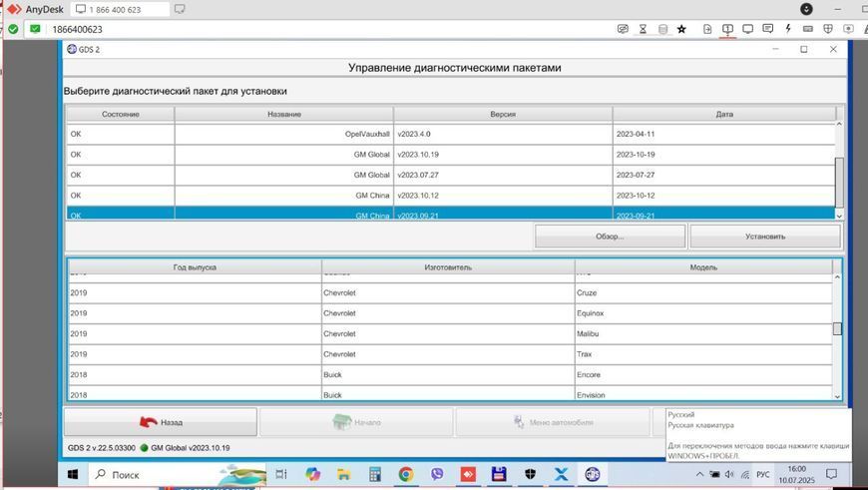Select the 2019 Chevrolet Malibu row

[451, 334]
